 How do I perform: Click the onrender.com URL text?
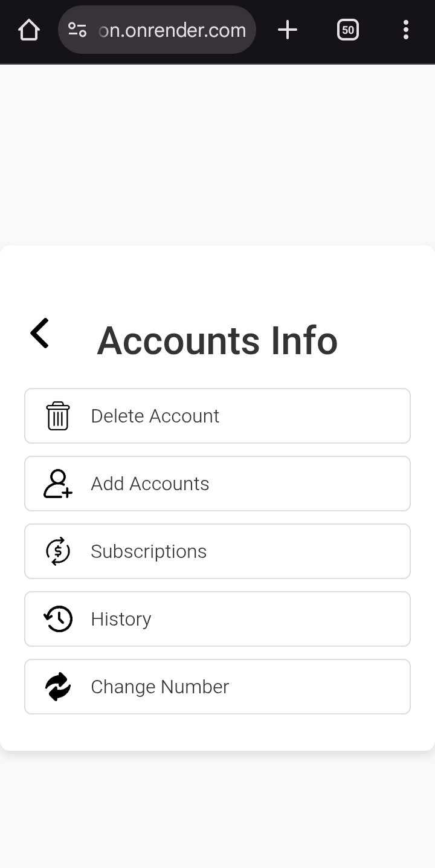tap(172, 30)
